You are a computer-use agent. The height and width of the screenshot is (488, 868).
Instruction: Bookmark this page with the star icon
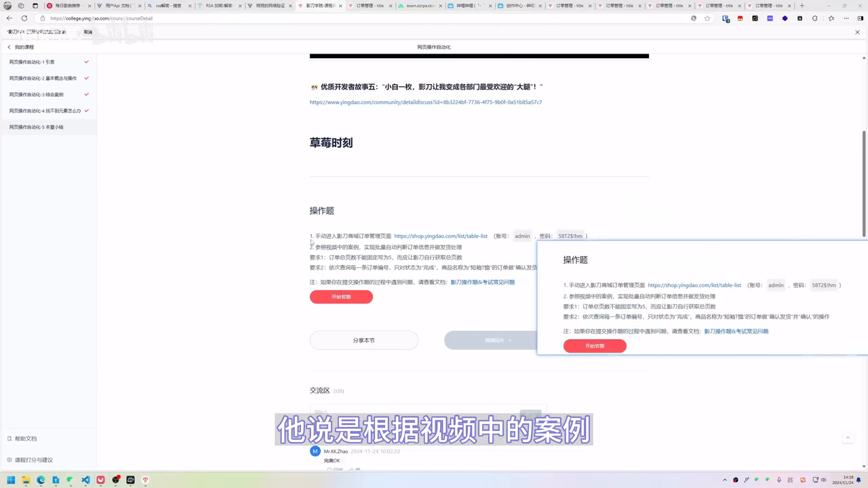tap(707, 18)
